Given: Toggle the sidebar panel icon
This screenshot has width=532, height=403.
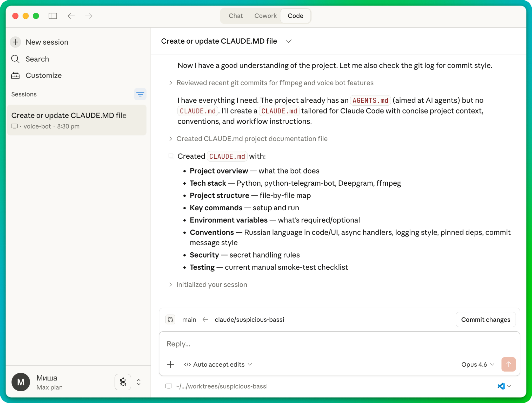Looking at the screenshot, I should click(53, 16).
